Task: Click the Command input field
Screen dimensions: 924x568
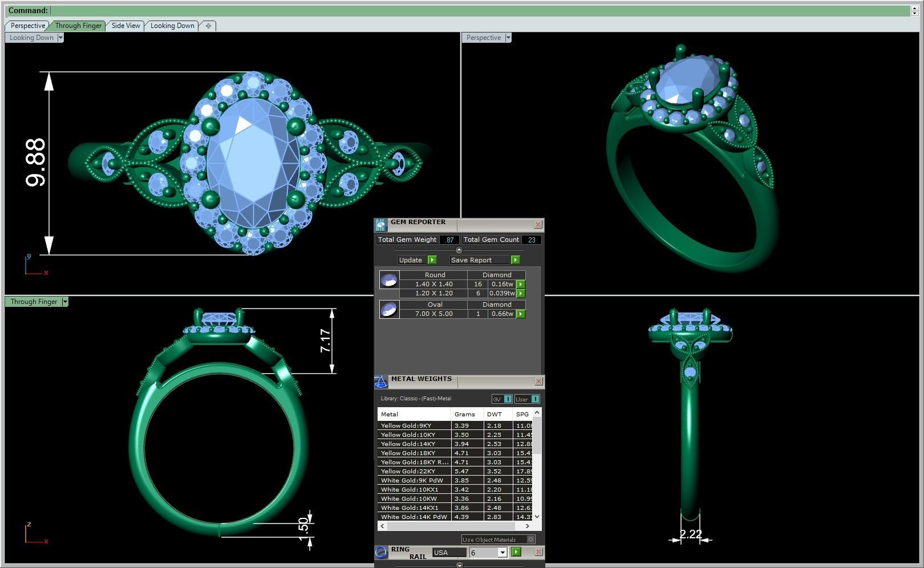Action: click(x=480, y=10)
